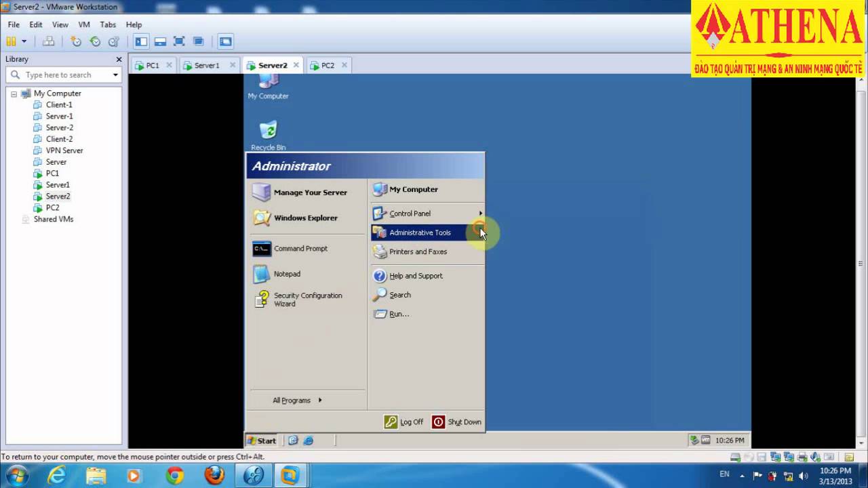Toggle the console view icon
Viewport: 868px width, 488px height.
225,41
